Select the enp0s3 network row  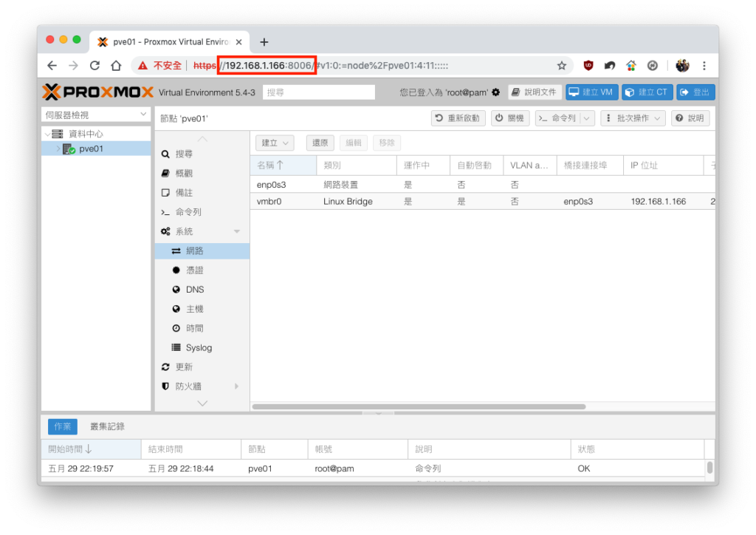[x=483, y=185]
